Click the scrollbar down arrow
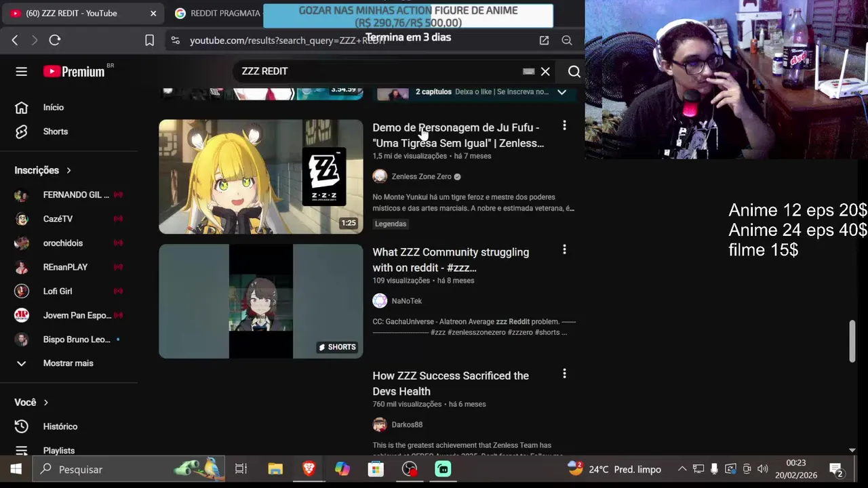The width and height of the screenshot is (868, 488). click(852, 450)
